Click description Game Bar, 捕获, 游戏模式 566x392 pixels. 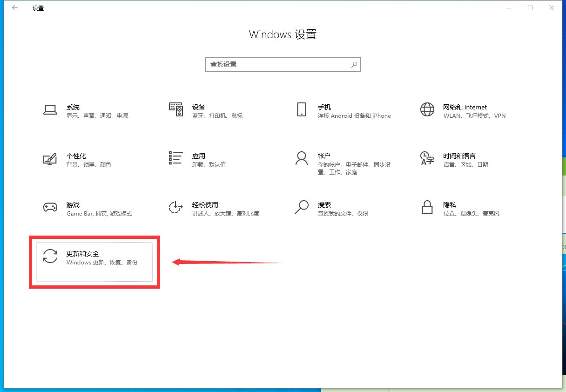point(99,214)
